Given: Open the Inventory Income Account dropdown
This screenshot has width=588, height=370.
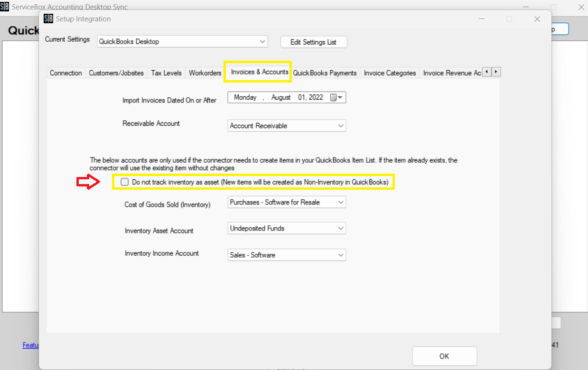Looking at the screenshot, I should point(287,255).
